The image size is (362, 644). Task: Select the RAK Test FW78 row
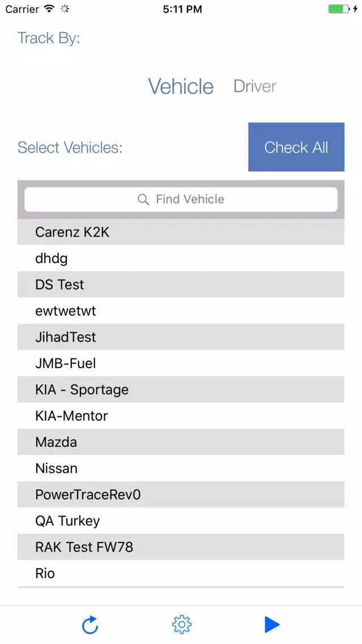[181, 547]
